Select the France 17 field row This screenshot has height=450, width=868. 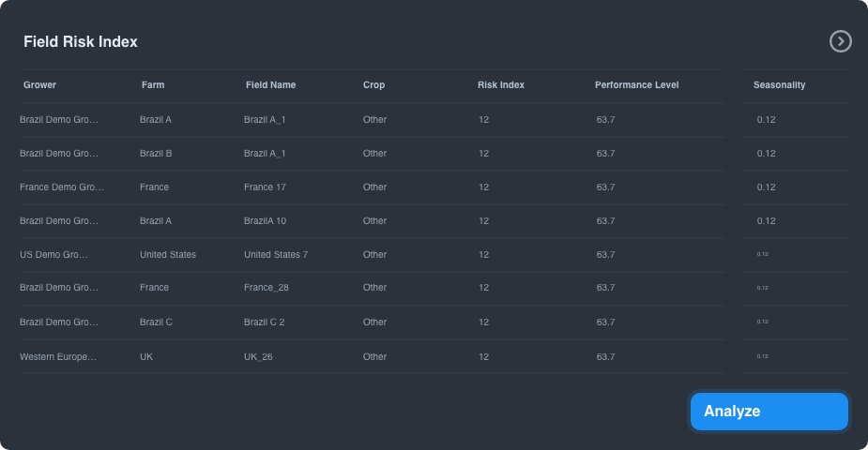[265, 187]
